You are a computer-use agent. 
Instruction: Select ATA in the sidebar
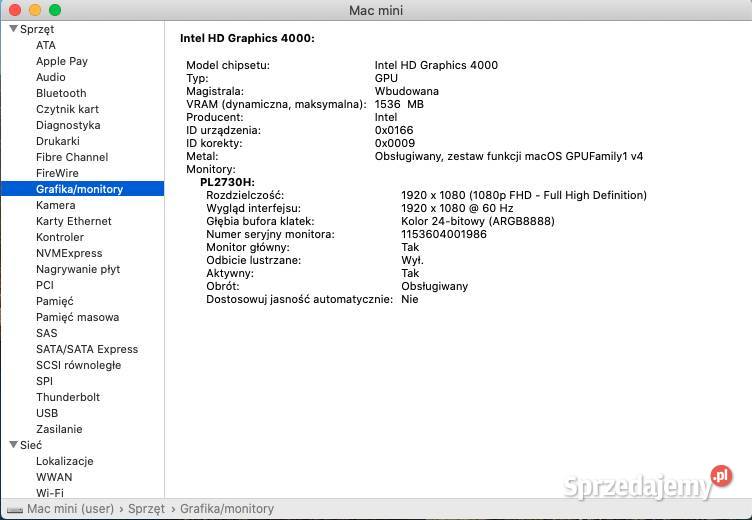pos(46,45)
